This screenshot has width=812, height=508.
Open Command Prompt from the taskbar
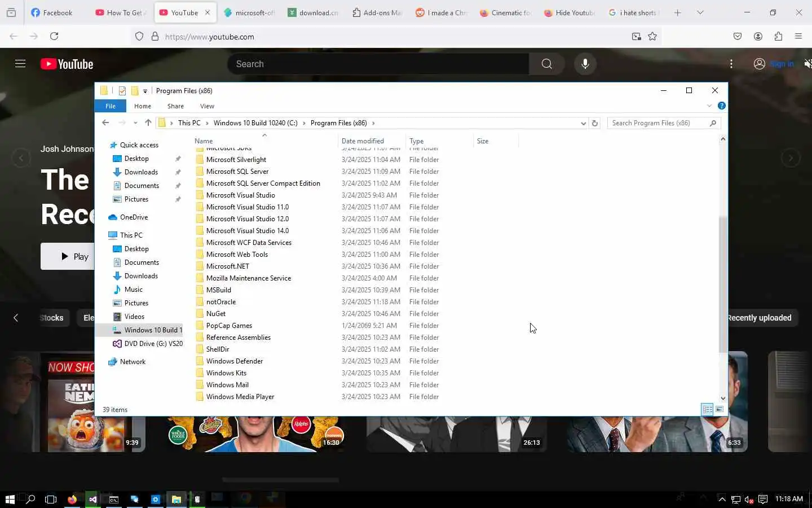coord(114,499)
